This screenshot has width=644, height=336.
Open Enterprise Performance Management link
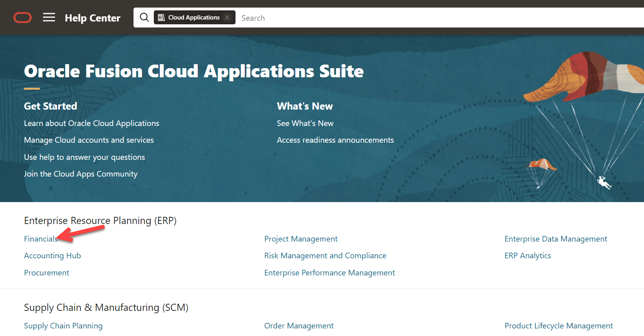[x=330, y=273]
